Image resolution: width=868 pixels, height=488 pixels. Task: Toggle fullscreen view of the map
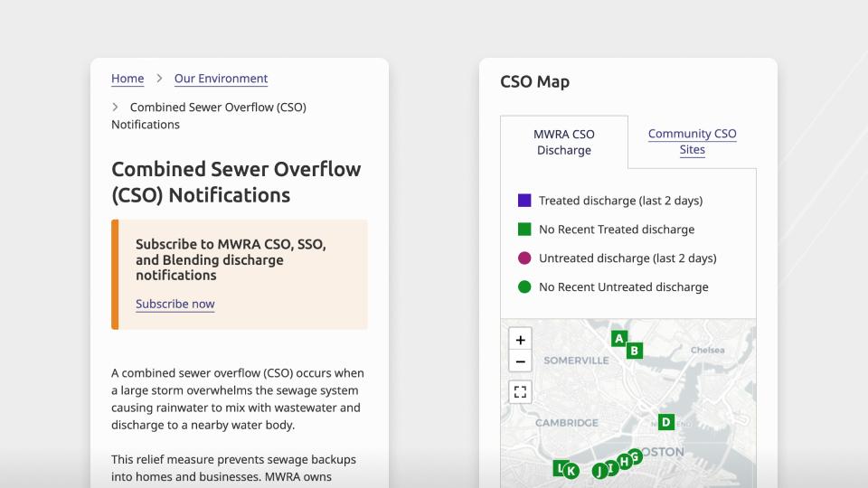tap(520, 391)
